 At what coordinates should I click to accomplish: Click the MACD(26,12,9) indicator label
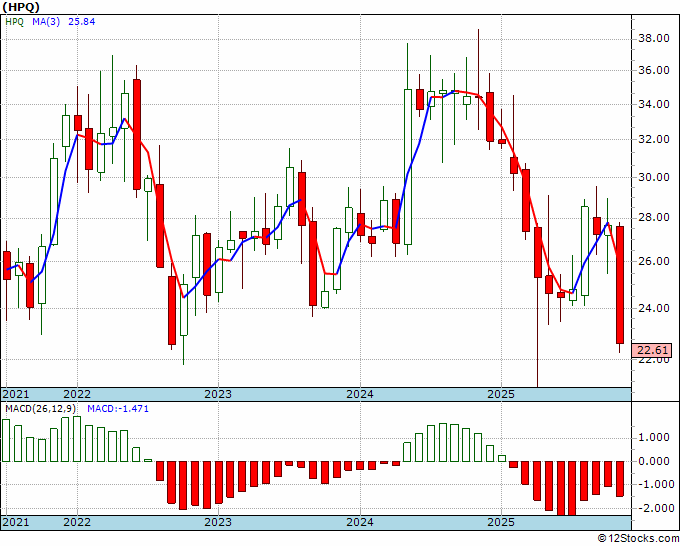pyautogui.click(x=41, y=409)
